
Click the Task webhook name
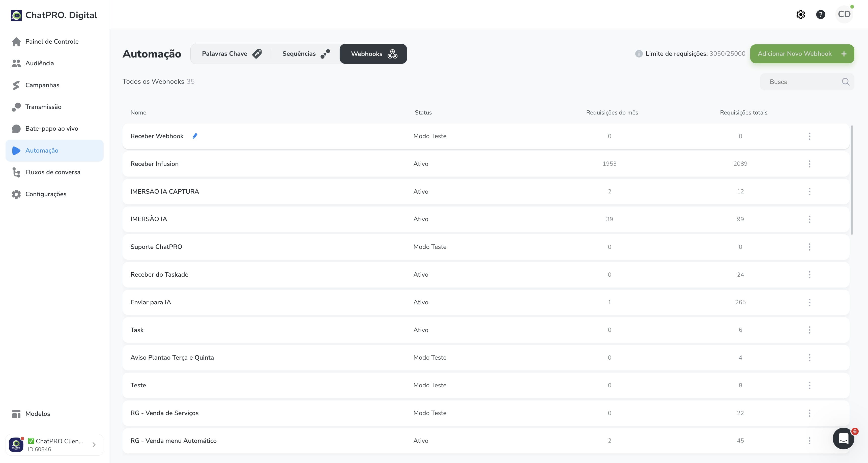pos(137,330)
